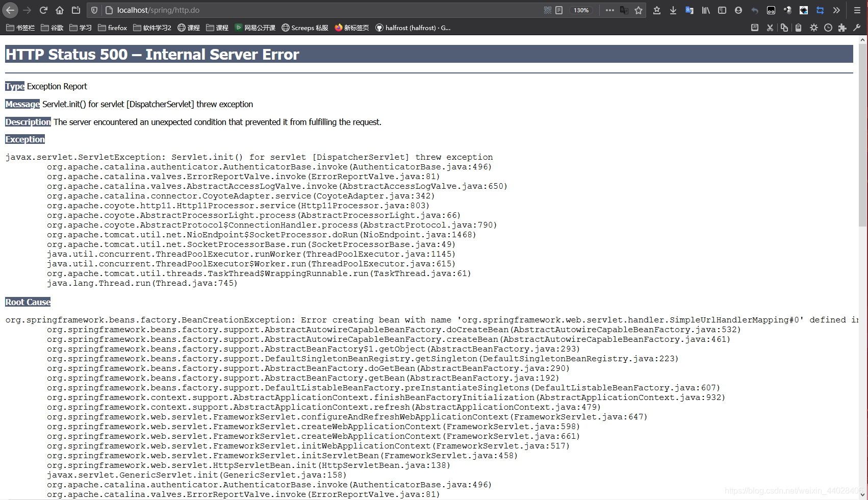Focus the localhost/spring/http.do address bar

pyautogui.click(x=326, y=10)
